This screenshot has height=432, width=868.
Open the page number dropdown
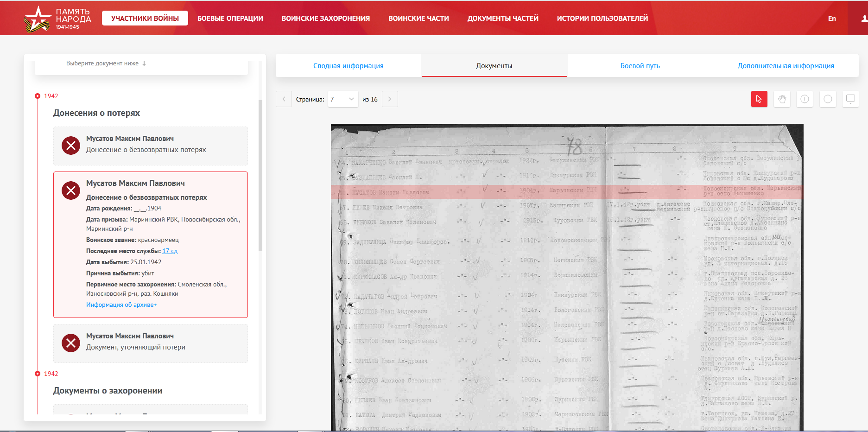point(342,99)
